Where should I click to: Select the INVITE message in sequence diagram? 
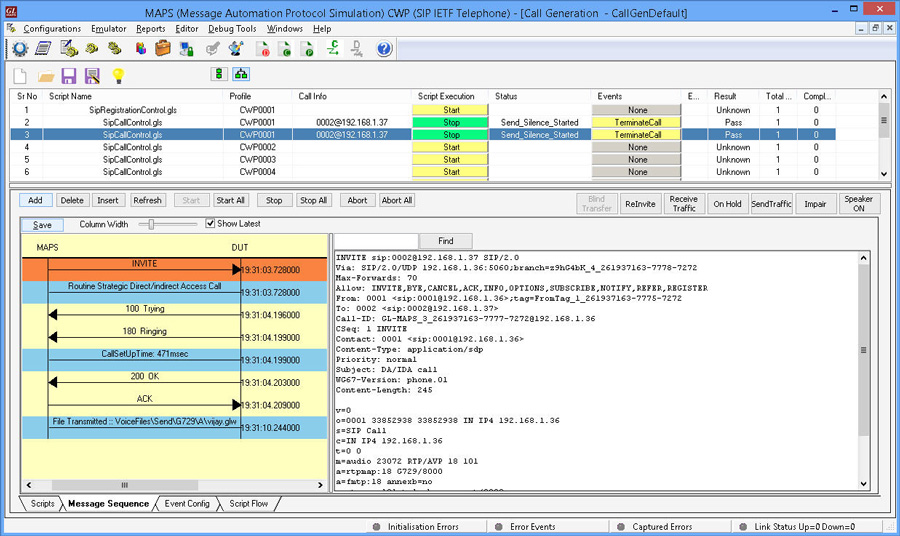click(x=174, y=269)
